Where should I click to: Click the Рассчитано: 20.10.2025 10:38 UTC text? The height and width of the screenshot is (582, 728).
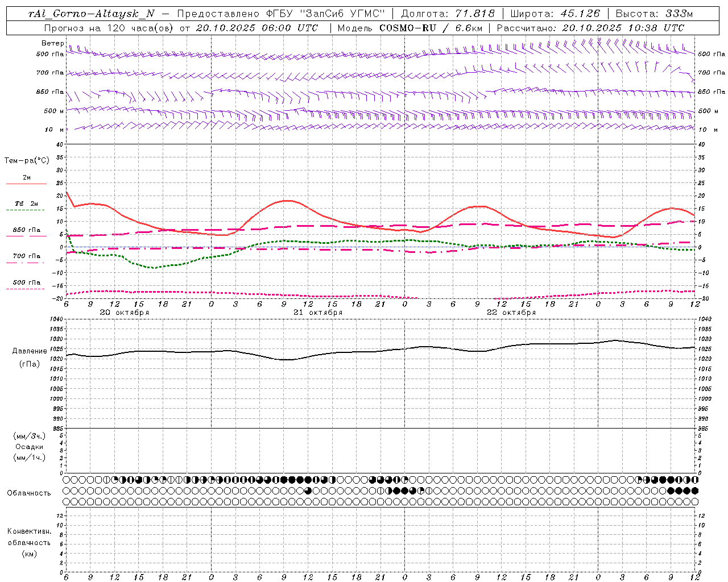coord(590,28)
